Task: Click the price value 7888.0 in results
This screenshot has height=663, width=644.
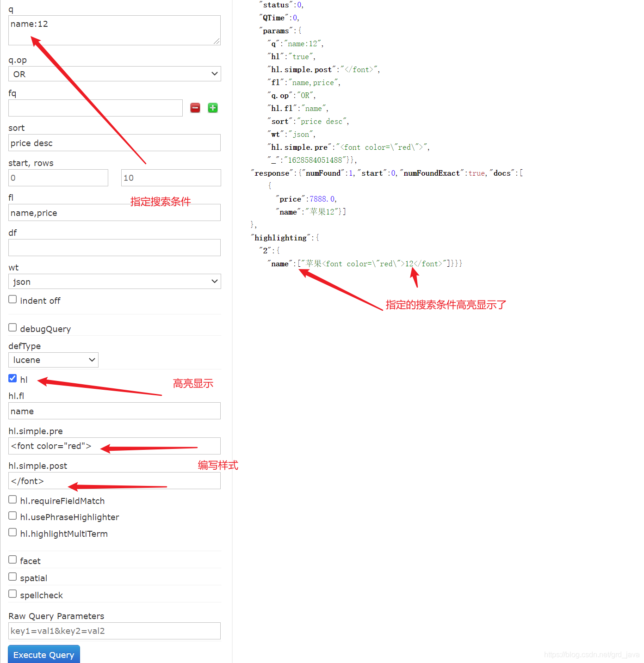Action: (322, 199)
